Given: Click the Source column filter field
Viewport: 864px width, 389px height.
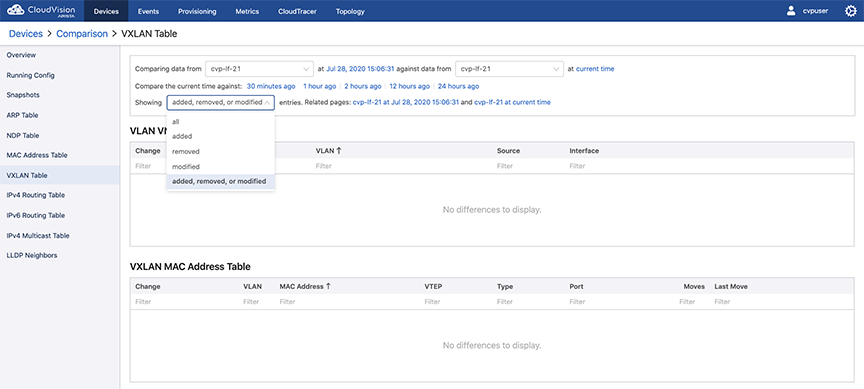Looking at the screenshot, I should click(528, 166).
